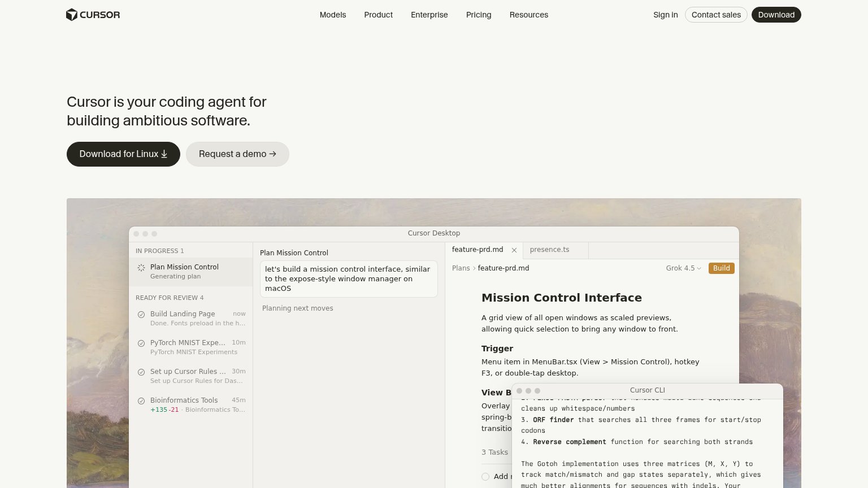
Task: Click the spinner icon beside Plan Mission Control
Action: pyautogui.click(x=141, y=268)
